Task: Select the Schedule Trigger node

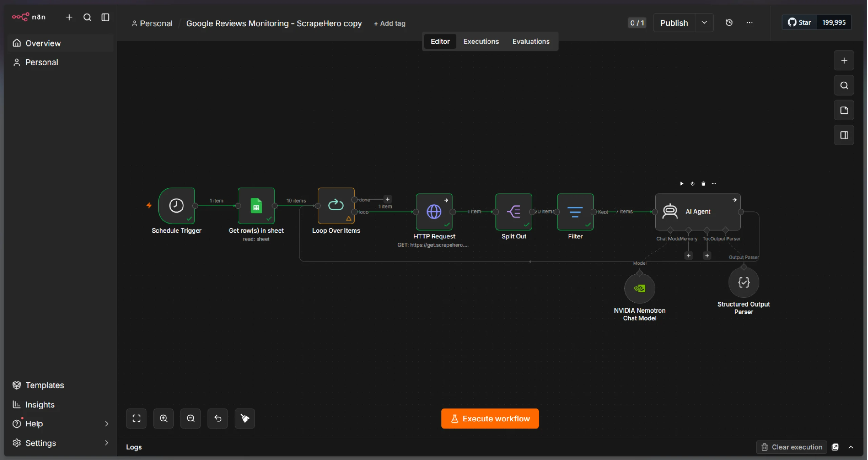Action: tap(176, 206)
